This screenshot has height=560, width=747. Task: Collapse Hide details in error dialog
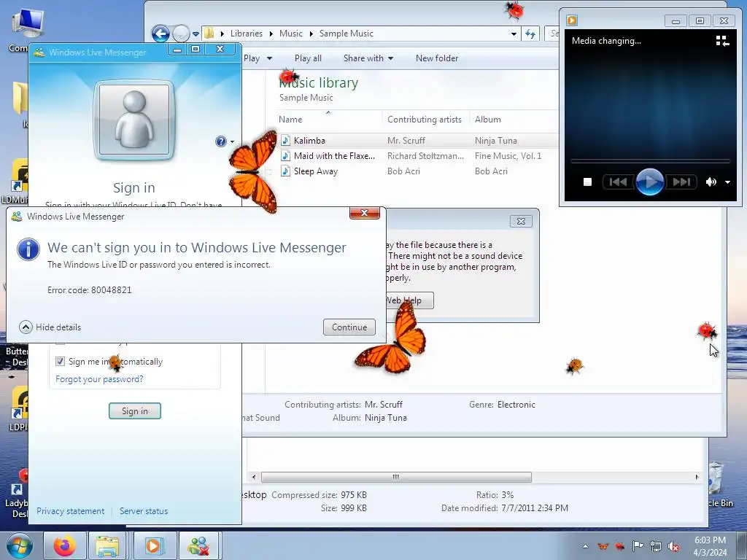click(50, 327)
